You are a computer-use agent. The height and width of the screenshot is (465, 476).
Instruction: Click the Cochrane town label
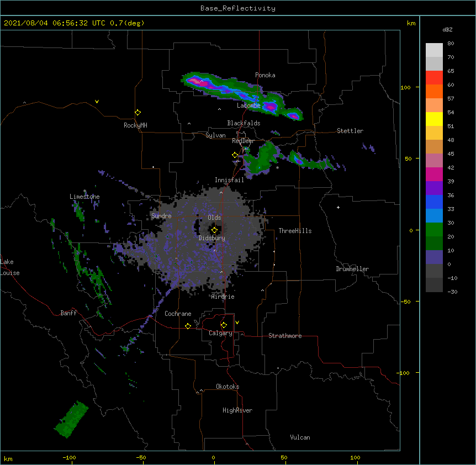[178, 314]
